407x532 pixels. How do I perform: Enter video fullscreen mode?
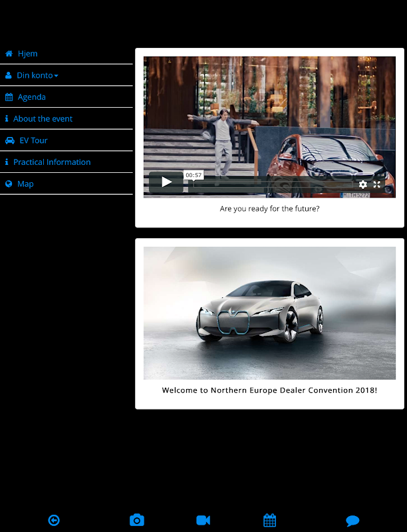(x=377, y=184)
